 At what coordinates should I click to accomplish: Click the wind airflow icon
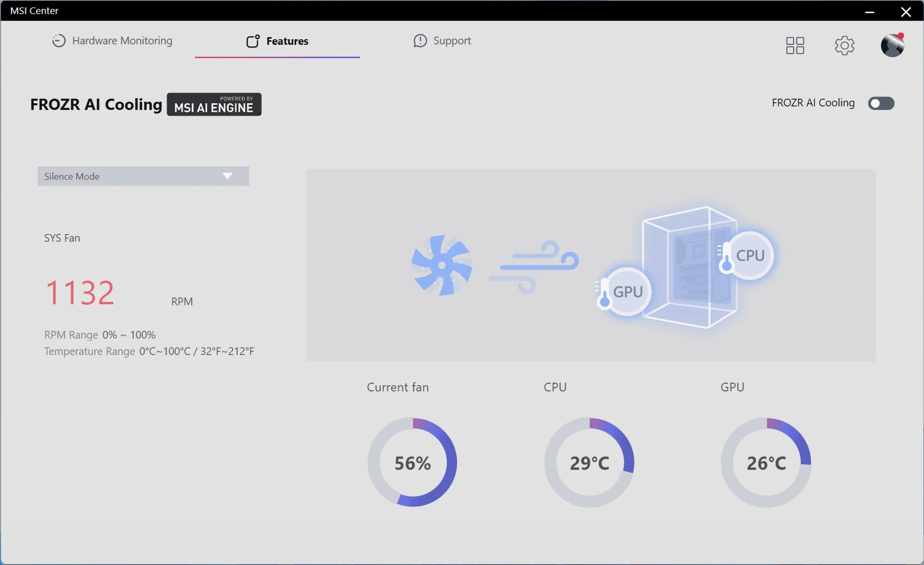coord(534,266)
